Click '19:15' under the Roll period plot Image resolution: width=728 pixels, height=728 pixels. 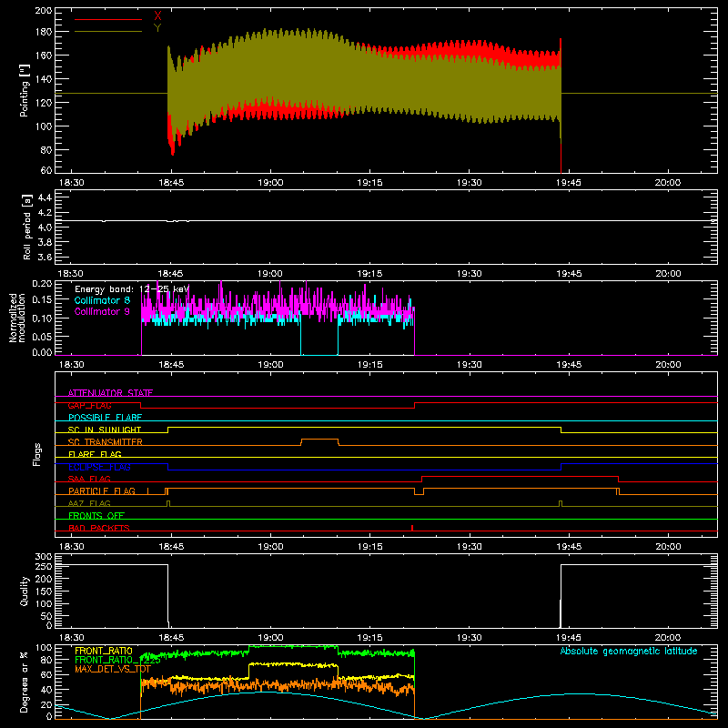click(x=370, y=274)
